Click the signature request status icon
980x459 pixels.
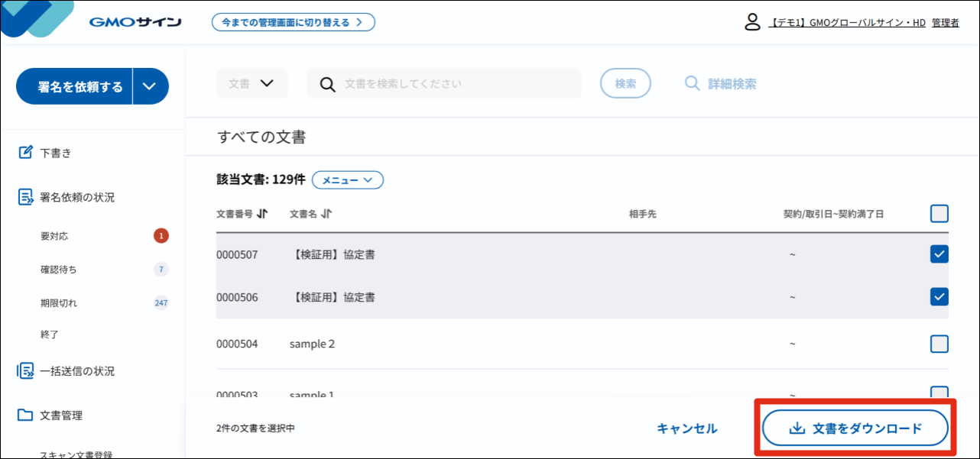(x=26, y=197)
